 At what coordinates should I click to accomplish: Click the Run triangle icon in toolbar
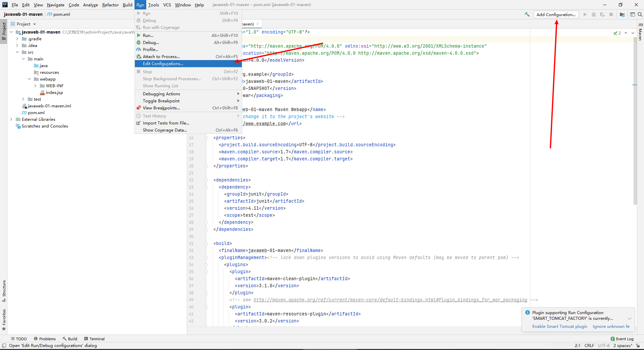click(x=585, y=14)
